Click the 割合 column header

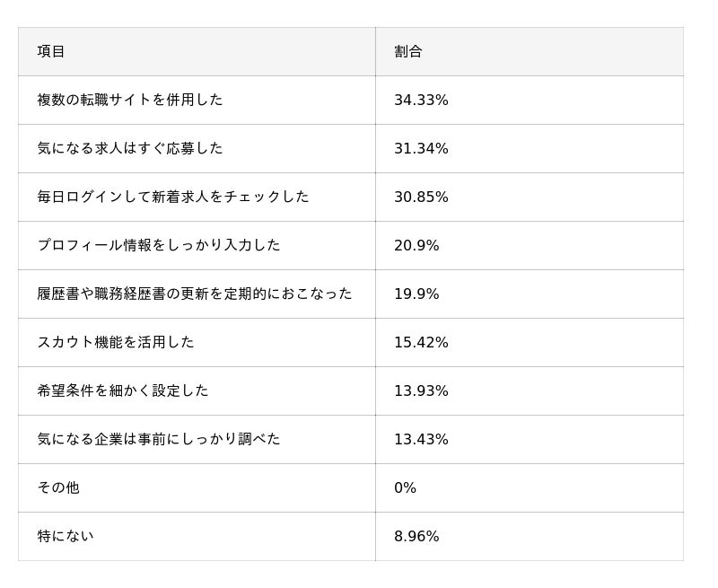(x=408, y=52)
